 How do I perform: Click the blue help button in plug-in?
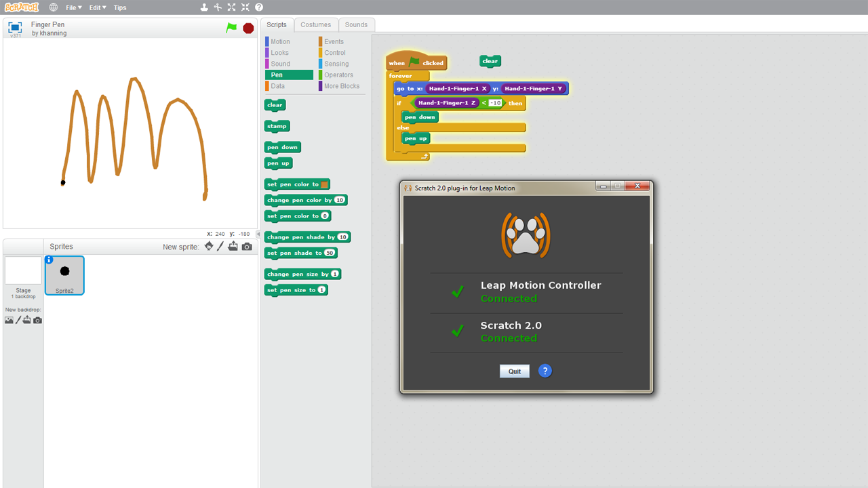pyautogui.click(x=545, y=371)
